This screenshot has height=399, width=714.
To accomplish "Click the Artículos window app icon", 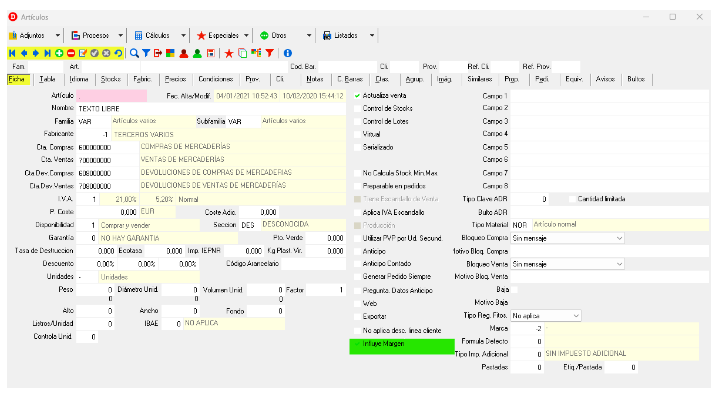I will click(x=13, y=17).
